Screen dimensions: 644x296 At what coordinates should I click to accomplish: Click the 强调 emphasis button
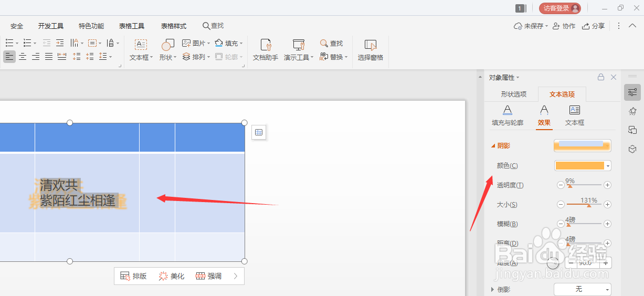(208, 276)
